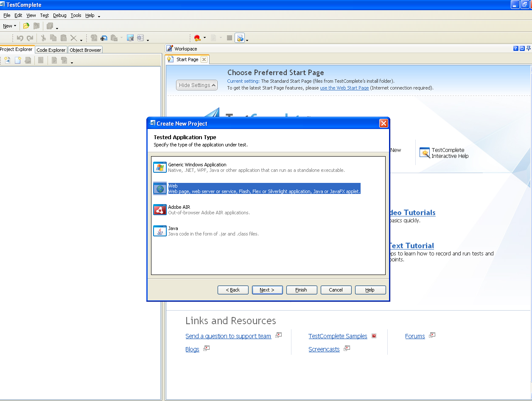
Task: Click the Next button in the wizard
Action: pos(267,290)
